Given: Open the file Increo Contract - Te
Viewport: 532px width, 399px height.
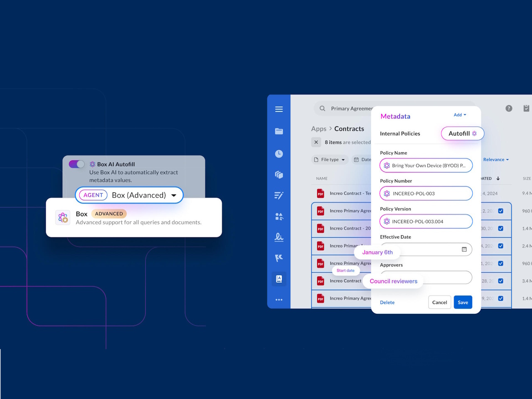Looking at the screenshot, I should pos(350,194).
